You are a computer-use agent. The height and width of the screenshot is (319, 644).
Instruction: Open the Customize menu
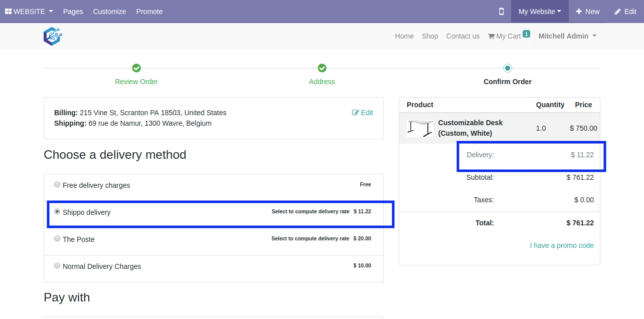[x=109, y=12]
